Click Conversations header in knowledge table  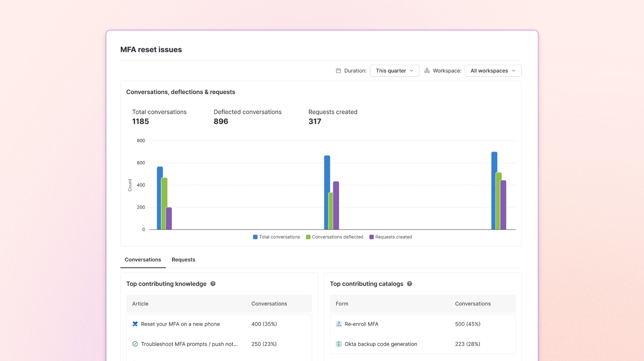(x=269, y=304)
